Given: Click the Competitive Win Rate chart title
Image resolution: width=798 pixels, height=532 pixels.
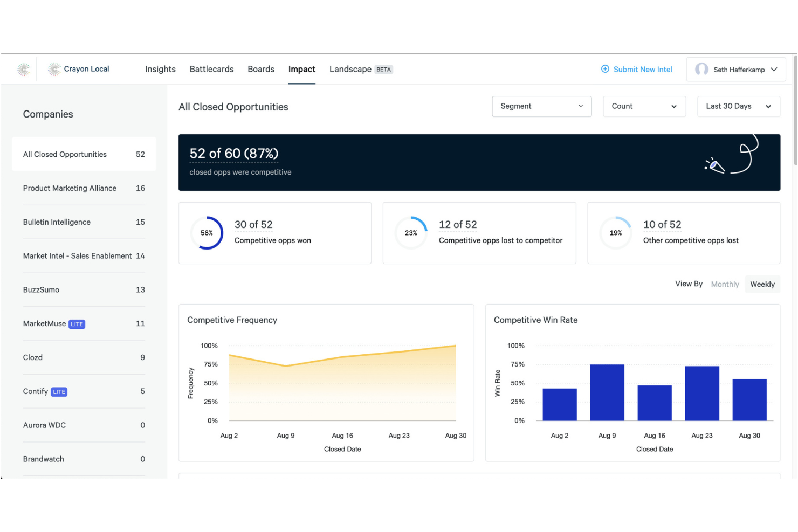Looking at the screenshot, I should point(535,320).
